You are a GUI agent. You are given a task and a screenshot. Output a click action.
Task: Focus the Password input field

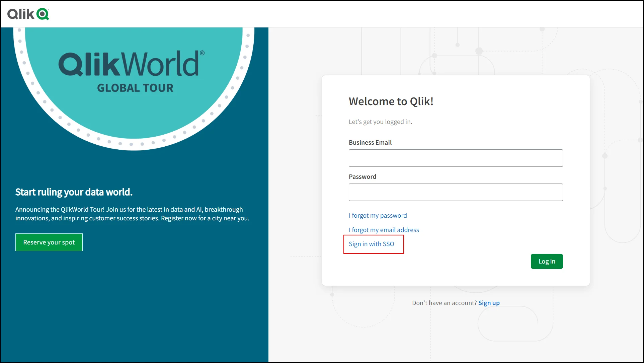coord(456,192)
